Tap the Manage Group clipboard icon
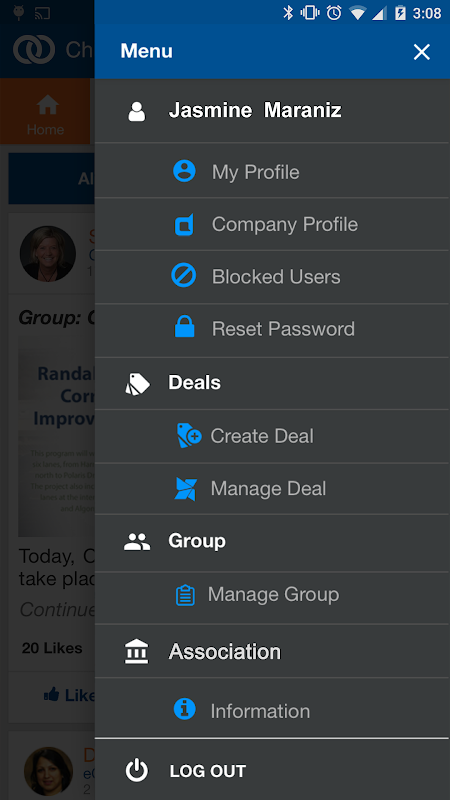The height and width of the screenshot is (800, 450). pyautogui.click(x=185, y=595)
